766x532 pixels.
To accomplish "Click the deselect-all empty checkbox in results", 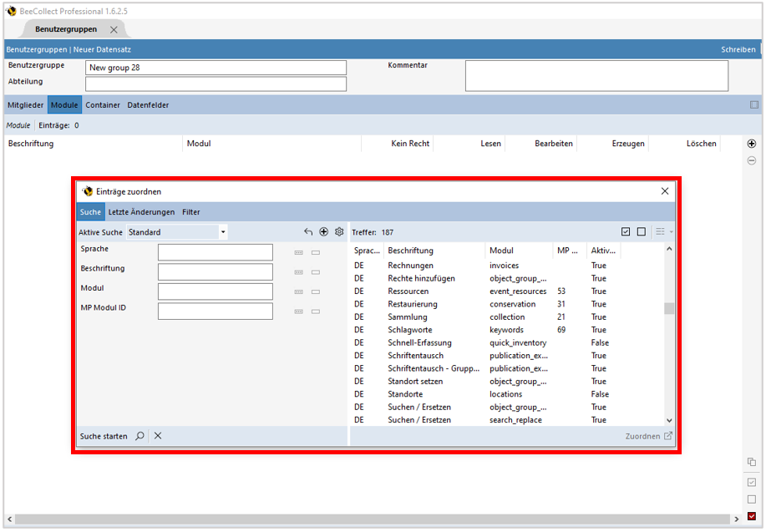I will pos(642,232).
